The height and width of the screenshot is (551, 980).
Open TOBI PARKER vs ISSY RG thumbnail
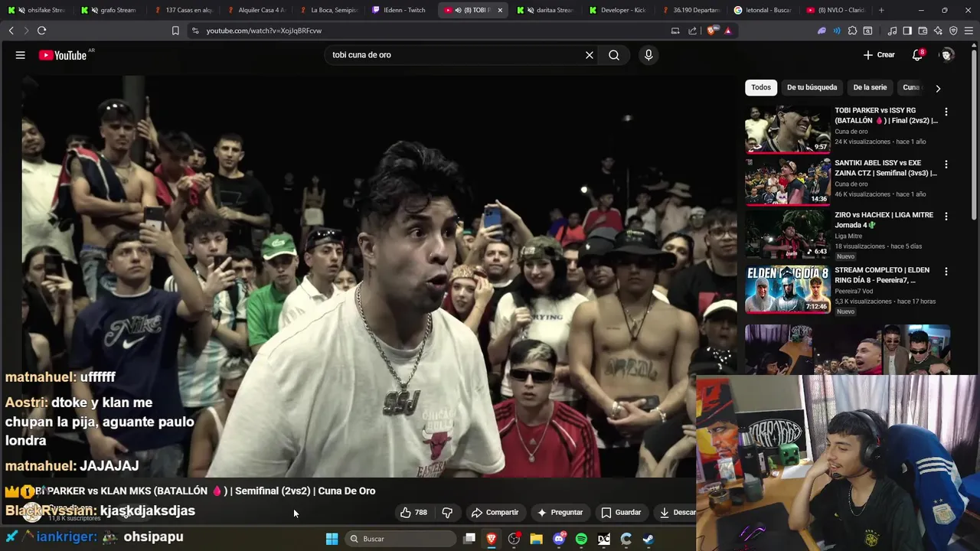click(x=788, y=129)
